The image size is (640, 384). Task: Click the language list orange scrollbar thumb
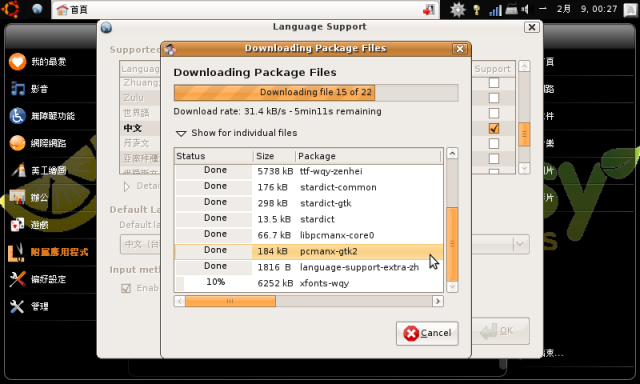pyautogui.click(x=524, y=134)
